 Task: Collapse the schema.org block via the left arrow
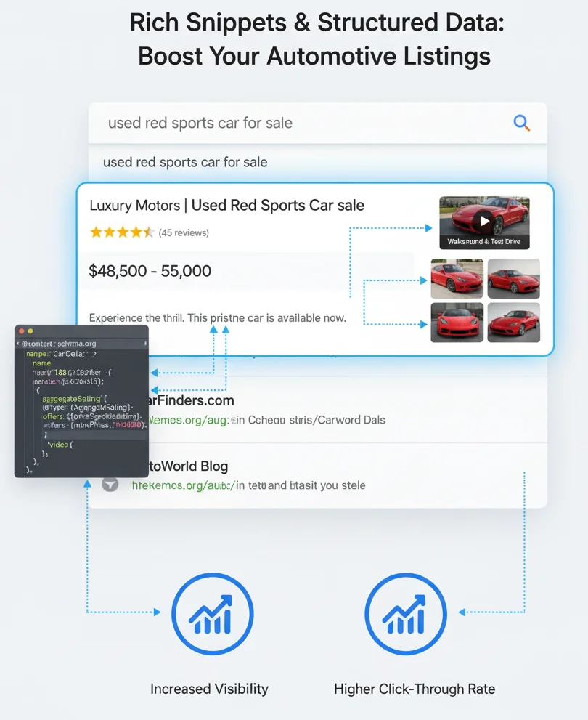(x=18, y=344)
